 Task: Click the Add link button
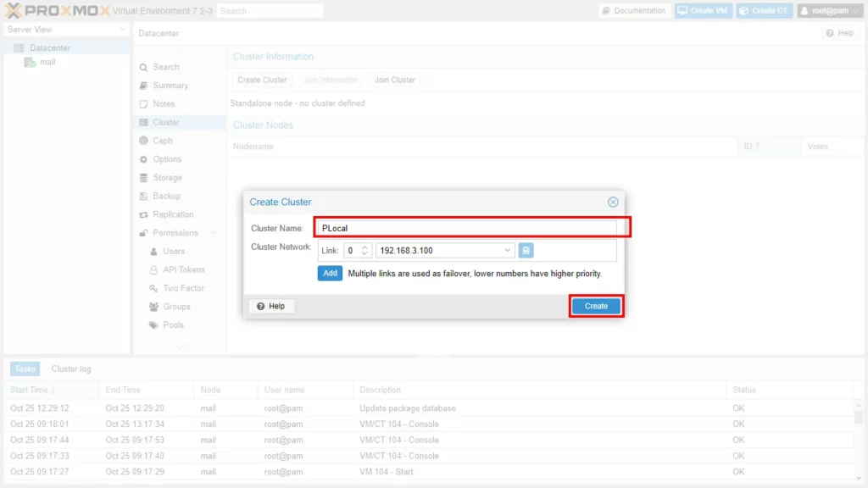pos(330,274)
